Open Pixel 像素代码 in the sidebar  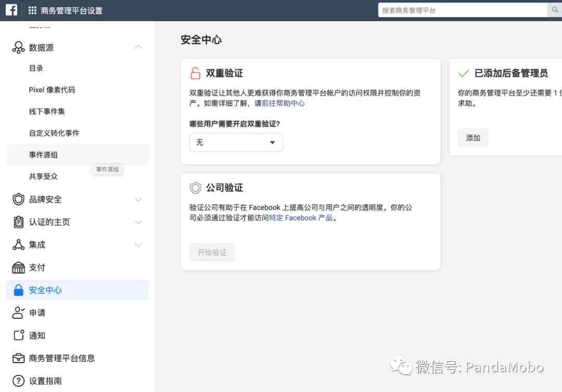52,90
